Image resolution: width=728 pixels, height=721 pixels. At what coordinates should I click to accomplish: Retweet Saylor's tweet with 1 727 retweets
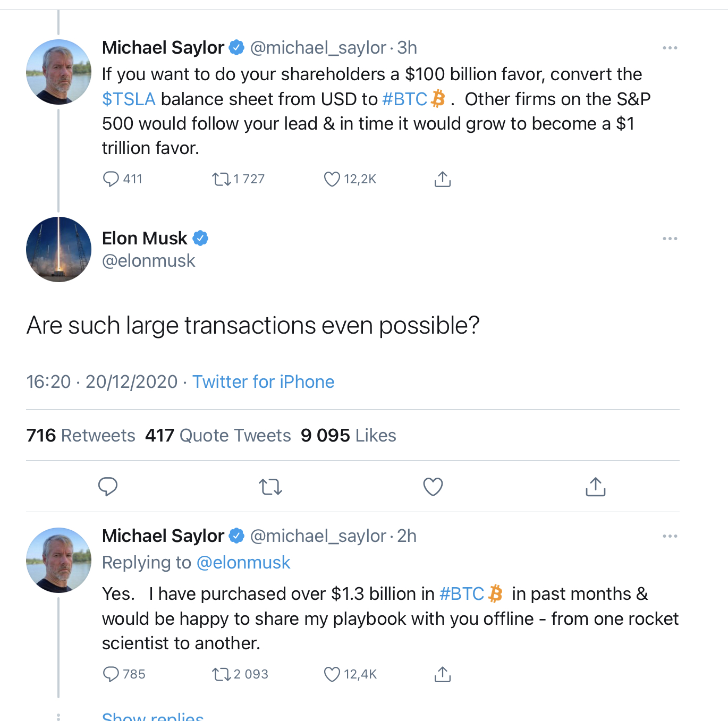(x=221, y=179)
